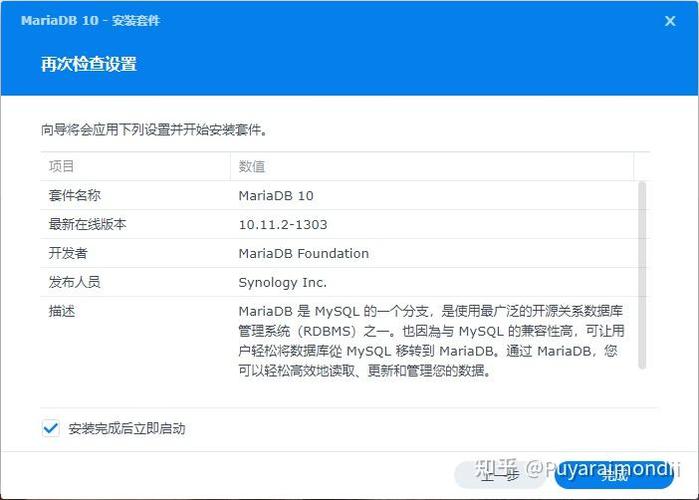The height and width of the screenshot is (500, 699).
Task: Click the 数值 column header
Action: pos(432,166)
